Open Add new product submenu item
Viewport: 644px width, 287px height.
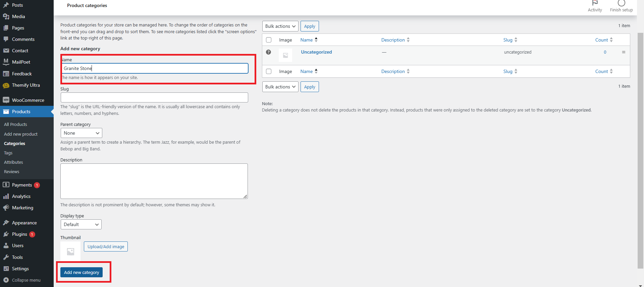point(21,134)
